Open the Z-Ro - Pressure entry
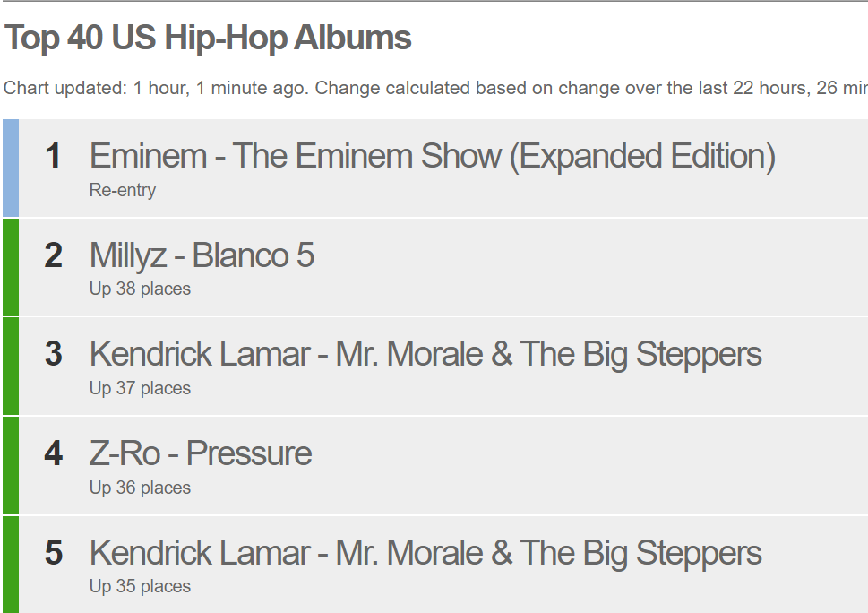 pos(201,453)
